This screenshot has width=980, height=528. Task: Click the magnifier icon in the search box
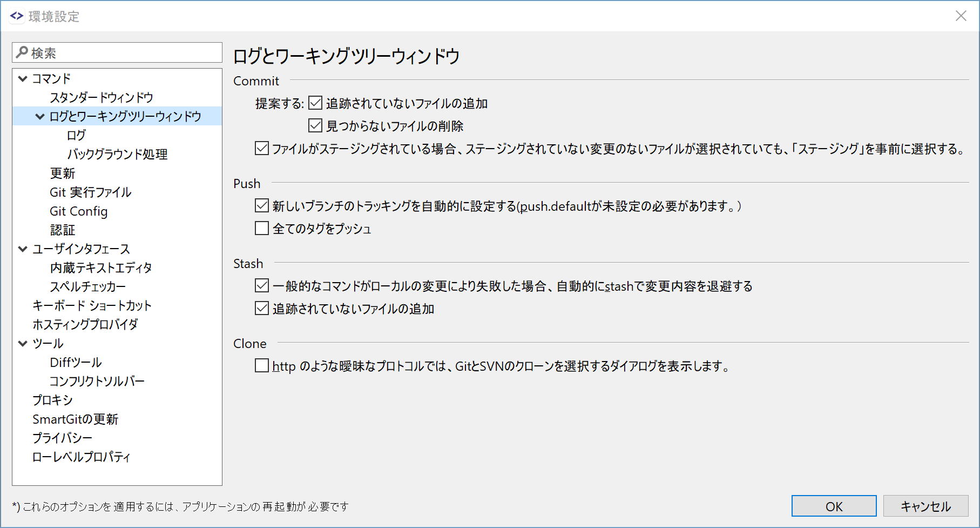22,52
